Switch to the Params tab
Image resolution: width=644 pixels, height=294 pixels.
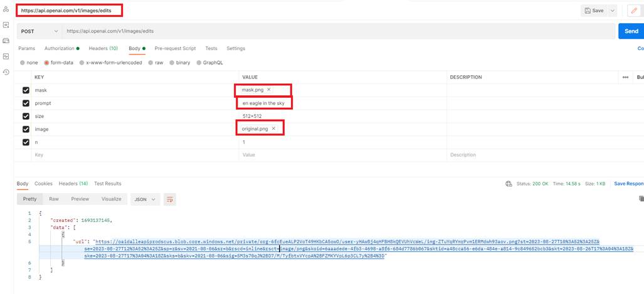tap(27, 48)
